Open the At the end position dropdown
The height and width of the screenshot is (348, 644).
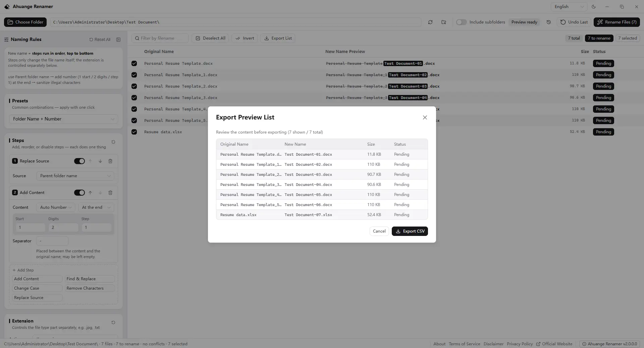coord(96,207)
